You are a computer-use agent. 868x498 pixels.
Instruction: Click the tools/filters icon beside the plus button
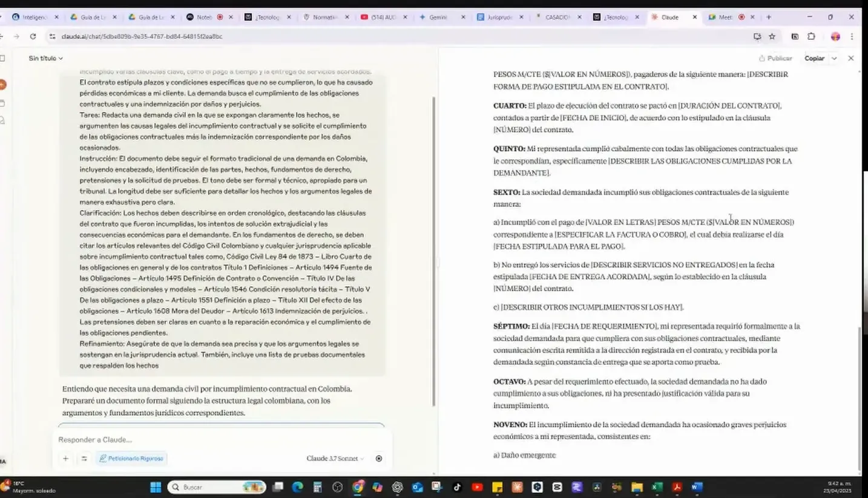coord(84,458)
